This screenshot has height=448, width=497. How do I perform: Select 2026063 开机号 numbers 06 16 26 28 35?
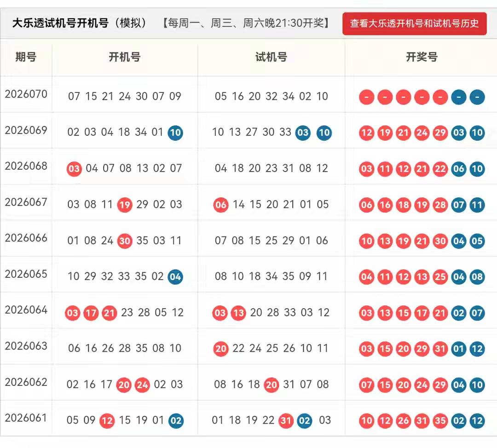coord(108,348)
